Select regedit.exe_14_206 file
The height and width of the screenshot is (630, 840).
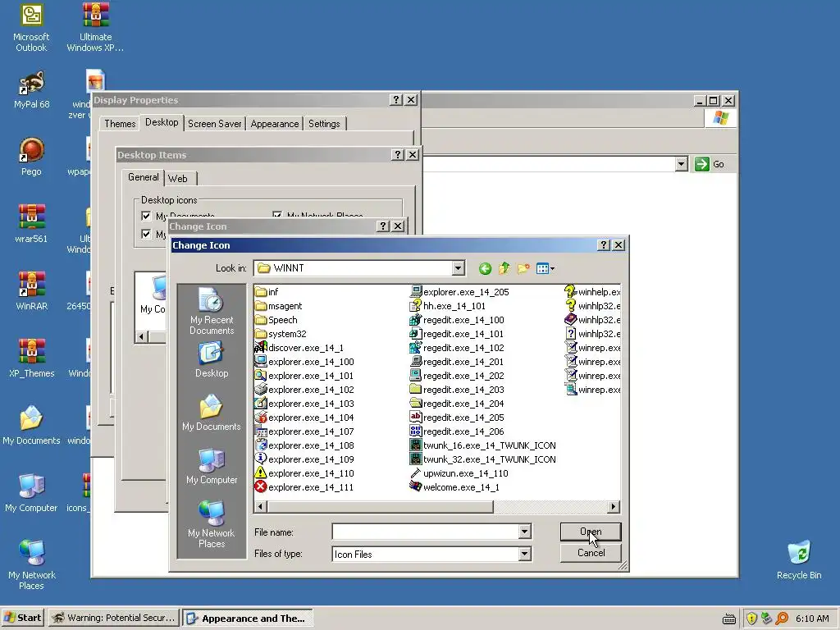[457, 431]
